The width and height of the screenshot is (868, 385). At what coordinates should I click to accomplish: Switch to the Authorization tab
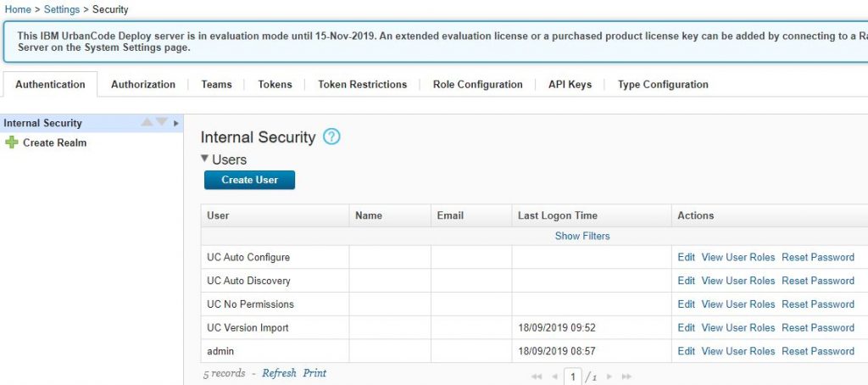(x=143, y=85)
